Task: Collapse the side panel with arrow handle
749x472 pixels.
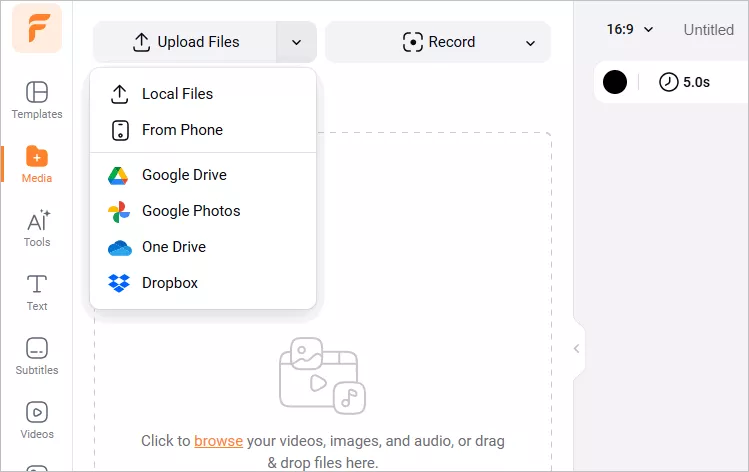Action: tap(577, 349)
